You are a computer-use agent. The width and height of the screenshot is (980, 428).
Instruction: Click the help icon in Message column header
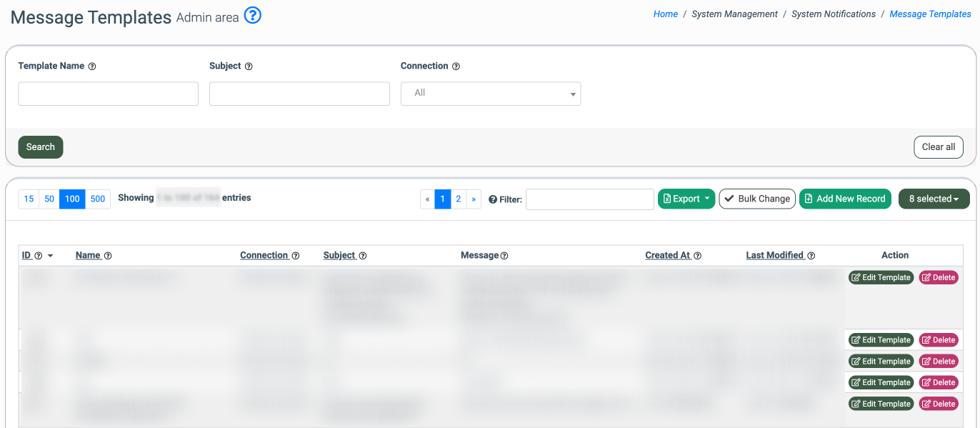coord(504,256)
